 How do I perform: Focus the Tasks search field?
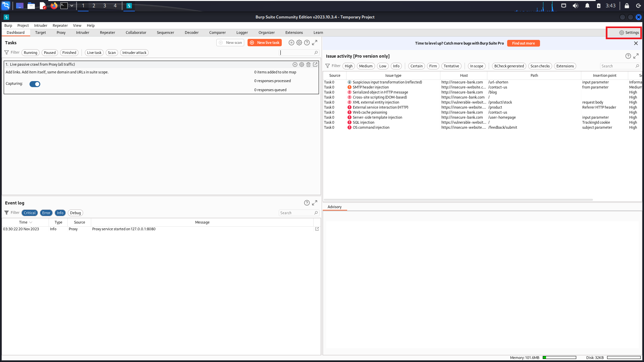click(x=299, y=53)
